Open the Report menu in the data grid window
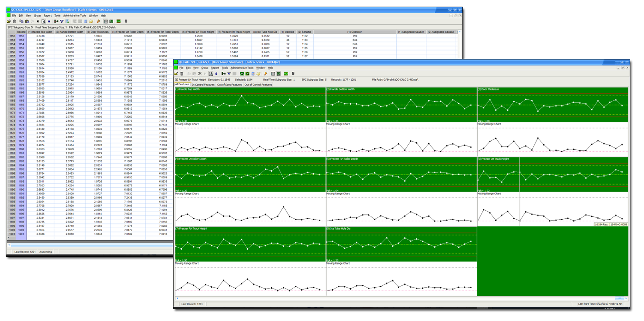This screenshot has width=644, height=321. click(x=48, y=16)
